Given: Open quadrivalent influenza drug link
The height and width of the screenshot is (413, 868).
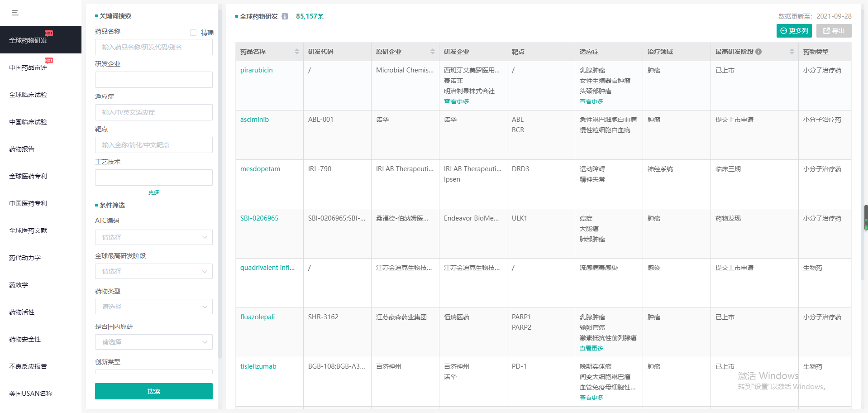Looking at the screenshot, I should click(x=267, y=268).
